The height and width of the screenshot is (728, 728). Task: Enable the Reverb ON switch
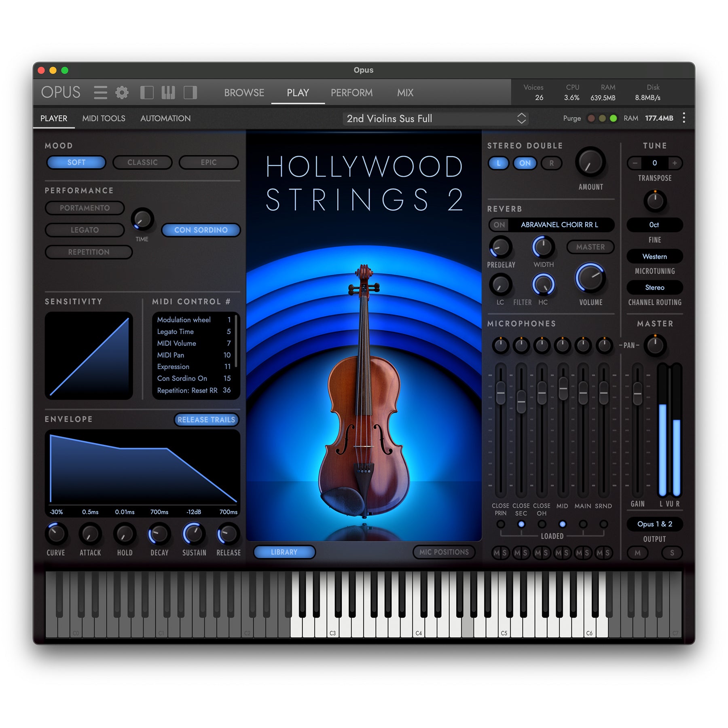(499, 225)
